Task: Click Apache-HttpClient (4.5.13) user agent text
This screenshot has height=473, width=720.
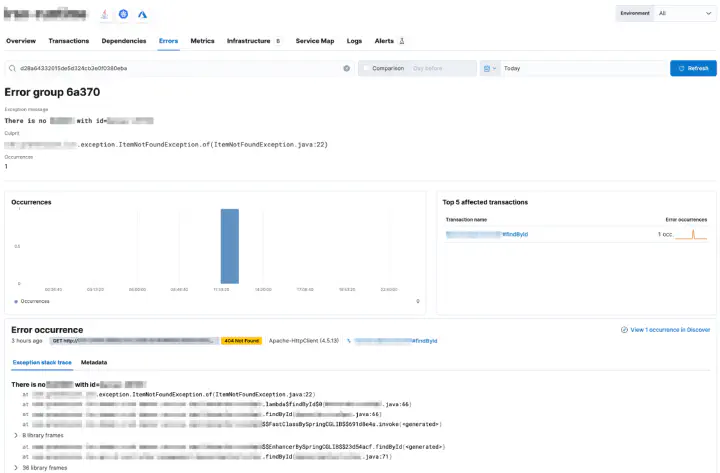Action: coord(304,341)
